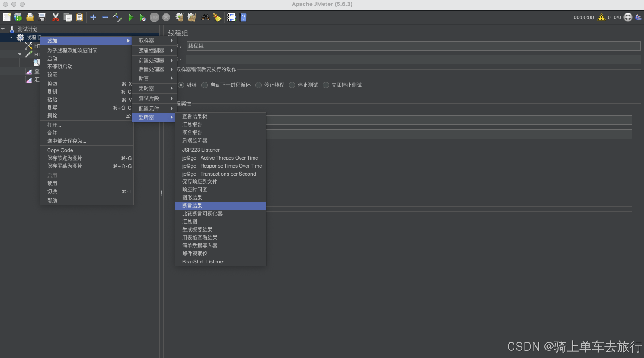Click the yellow warning triangle log icon
644x358 pixels.
pyautogui.click(x=602, y=17)
